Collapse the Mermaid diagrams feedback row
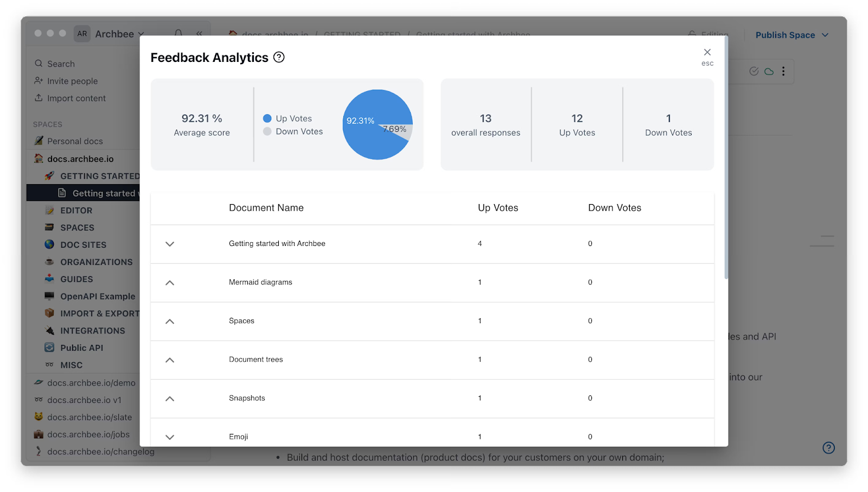Viewport: 868px width, 492px height. 169,282
